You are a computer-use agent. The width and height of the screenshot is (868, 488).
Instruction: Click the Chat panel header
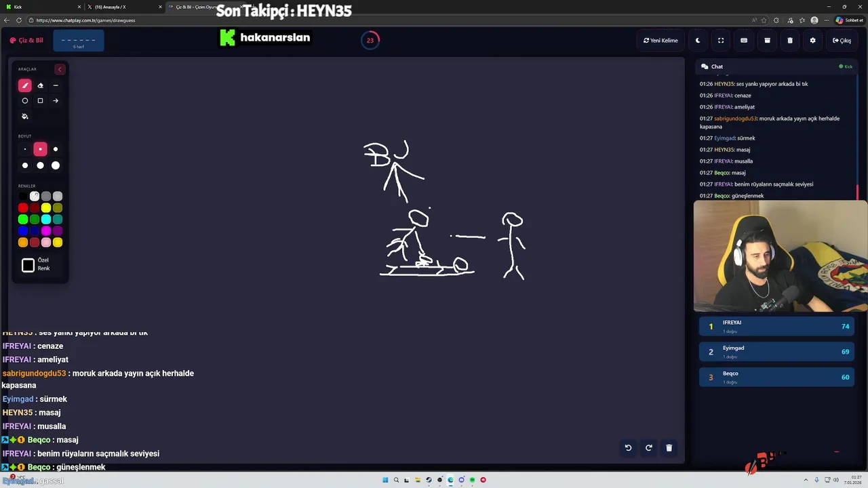pyautogui.click(x=777, y=66)
